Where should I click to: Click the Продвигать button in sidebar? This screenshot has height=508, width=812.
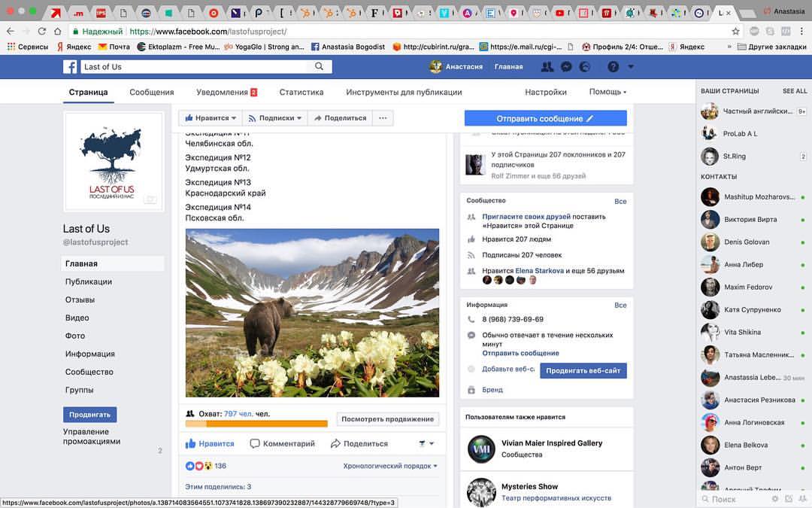90,415
